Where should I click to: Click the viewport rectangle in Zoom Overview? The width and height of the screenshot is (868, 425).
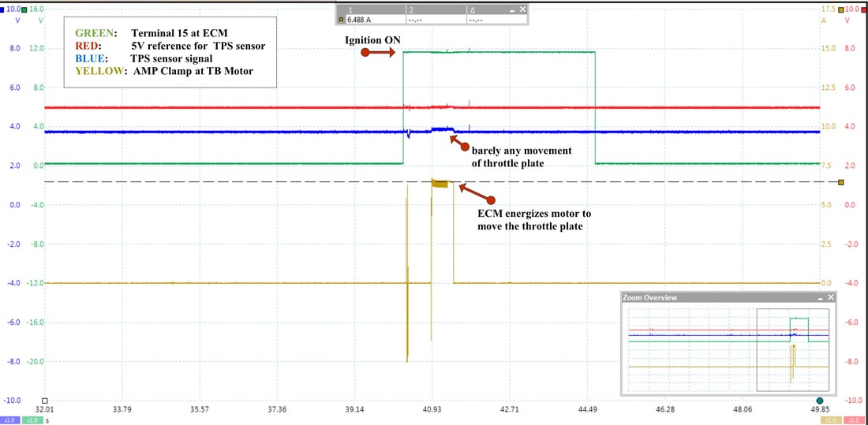[x=793, y=350]
